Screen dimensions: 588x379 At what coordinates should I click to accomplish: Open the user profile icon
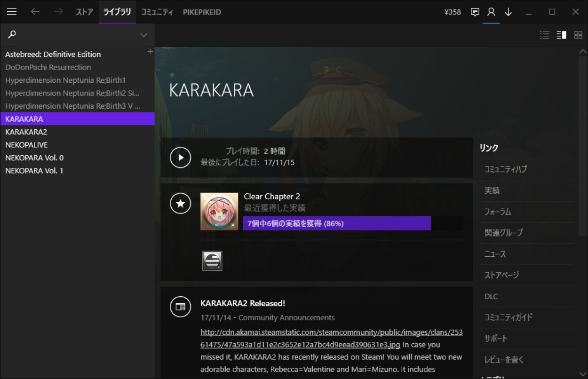click(x=491, y=12)
